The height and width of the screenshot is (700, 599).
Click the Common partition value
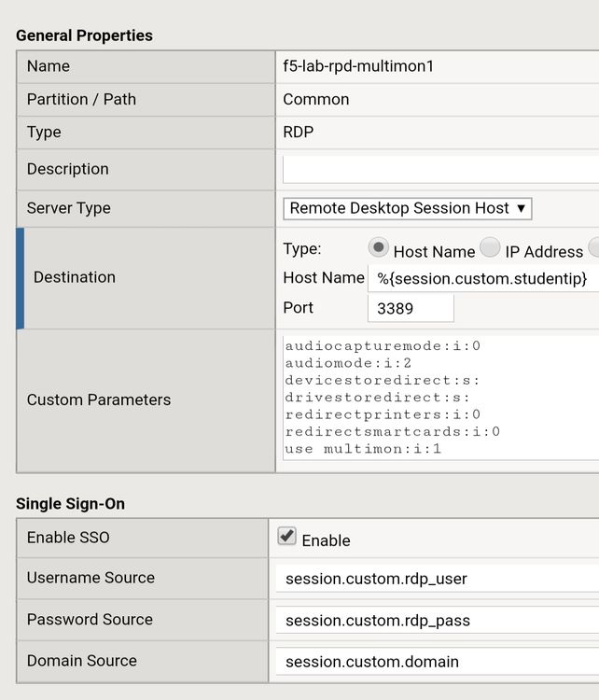316,99
